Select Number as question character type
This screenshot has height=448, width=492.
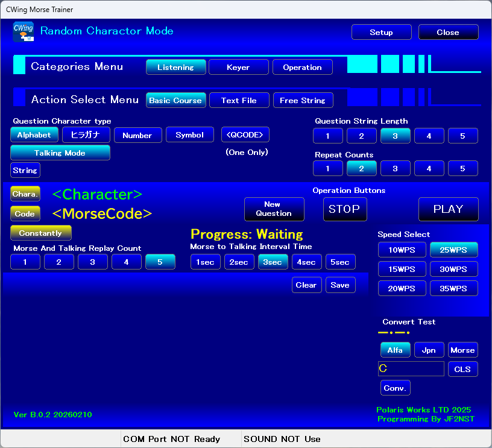click(137, 136)
